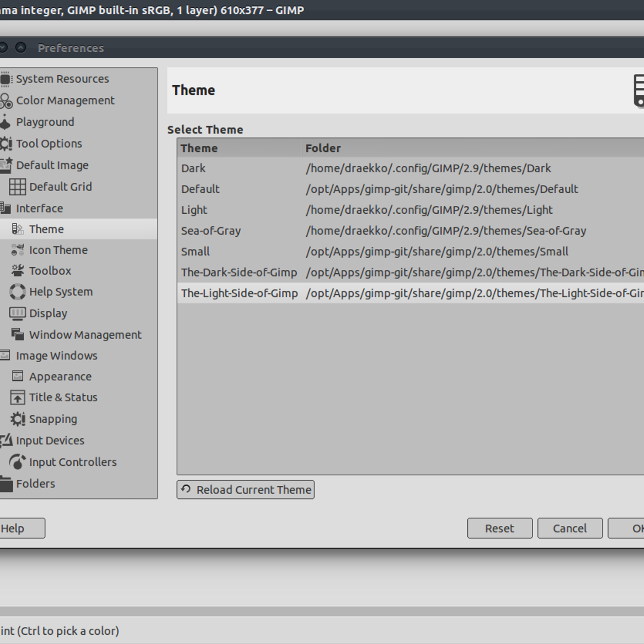
Task: Open Icon Theme settings page
Action: click(58, 250)
